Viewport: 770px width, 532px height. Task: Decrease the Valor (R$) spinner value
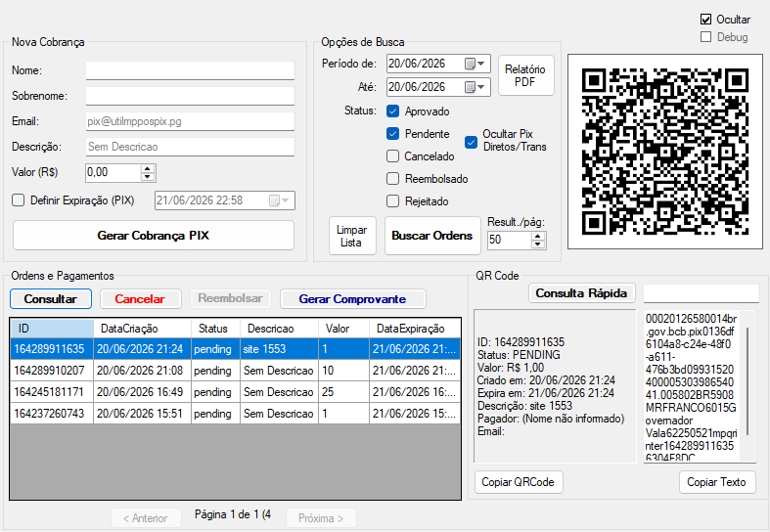[x=148, y=177]
